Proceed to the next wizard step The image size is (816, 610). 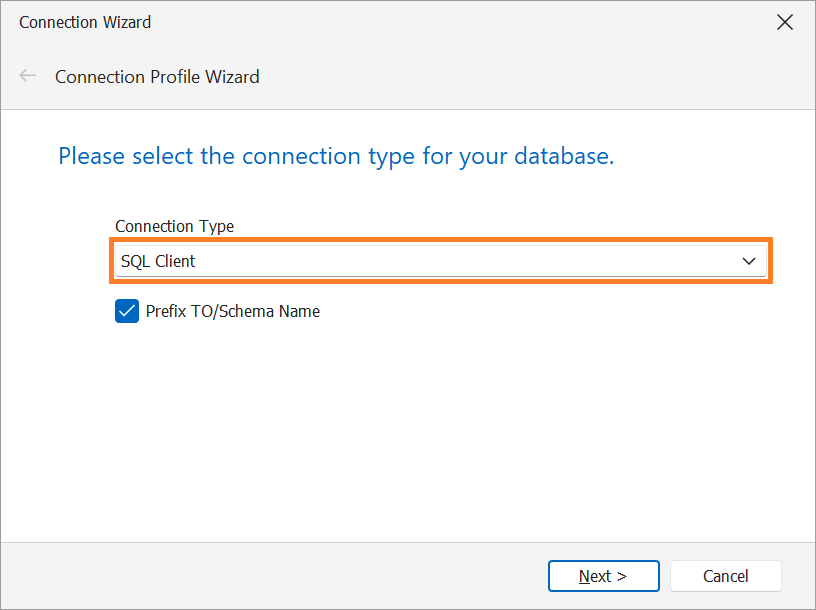point(604,576)
